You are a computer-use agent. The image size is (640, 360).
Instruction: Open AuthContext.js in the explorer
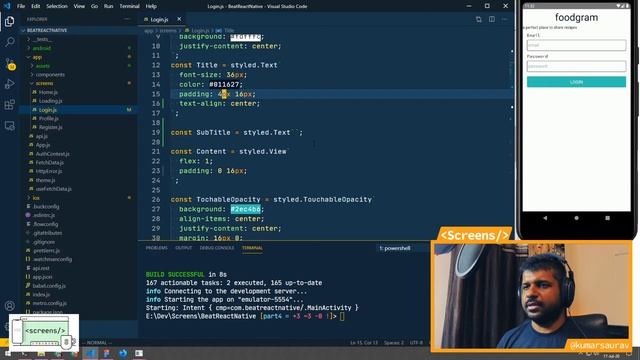pos(53,154)
